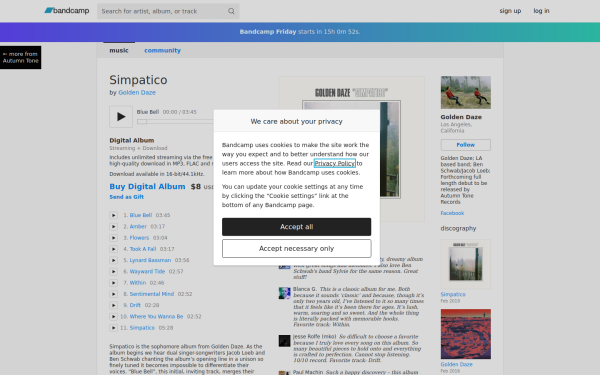Play track 6 Wayward Tide
This screenshot has width=600, height=375.
pos(113,272)
